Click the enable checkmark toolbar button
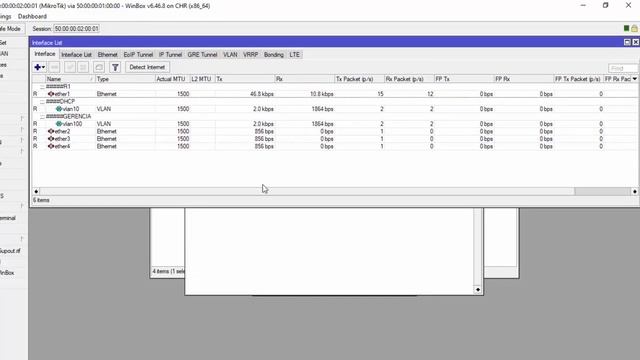This screenshot has width=640, height=360. click(70, 67)
